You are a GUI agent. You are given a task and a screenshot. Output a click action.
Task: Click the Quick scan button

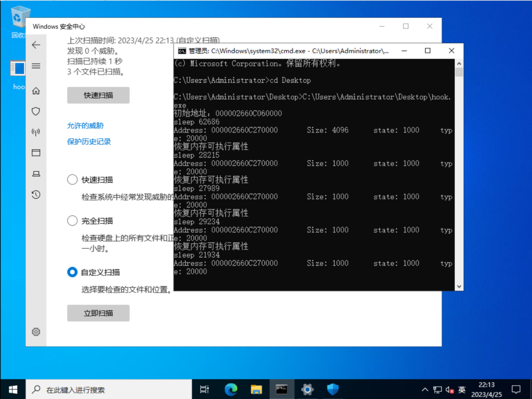pyautogui.click(x=99, y=96)
